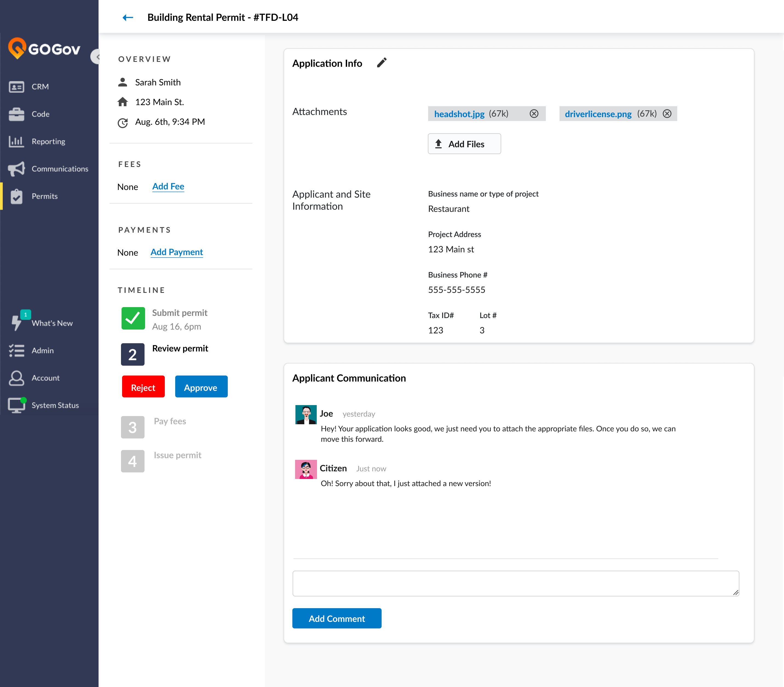Image resolution: width=784 pixels, height=687 pixels.
Task: Remove the headshot.jpg attachment
Action: tap(534, 114)
